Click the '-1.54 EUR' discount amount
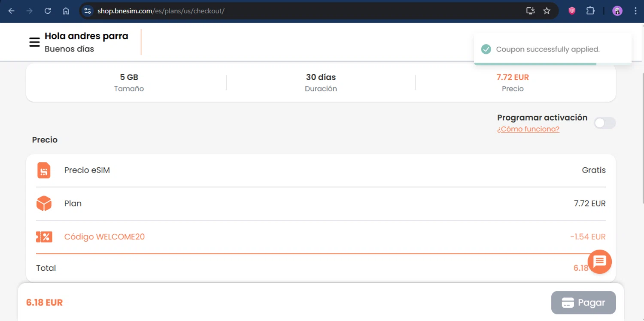 point(588,237)
